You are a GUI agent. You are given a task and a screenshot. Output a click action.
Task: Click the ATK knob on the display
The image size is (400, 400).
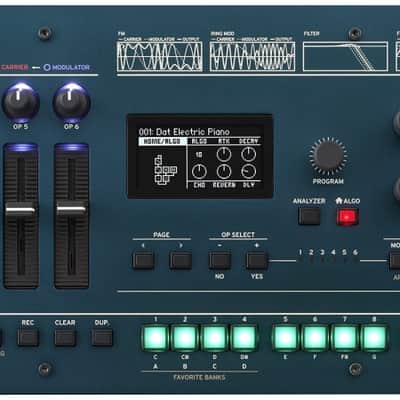click(x=224, y=155)
